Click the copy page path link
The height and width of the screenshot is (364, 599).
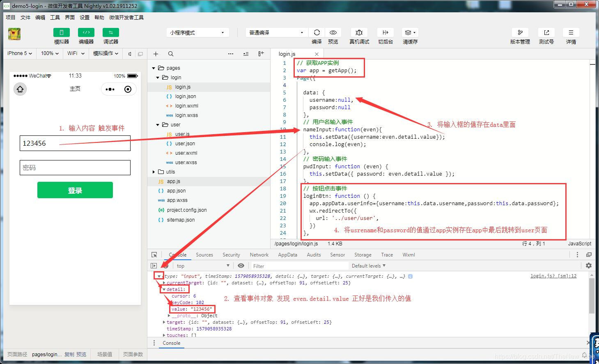tap(69, 355)
